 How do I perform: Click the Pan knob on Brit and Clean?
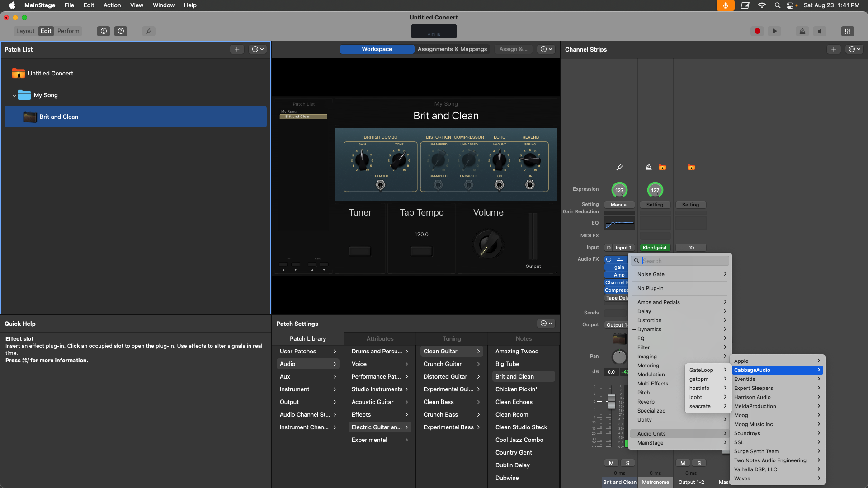click(619, 357)
